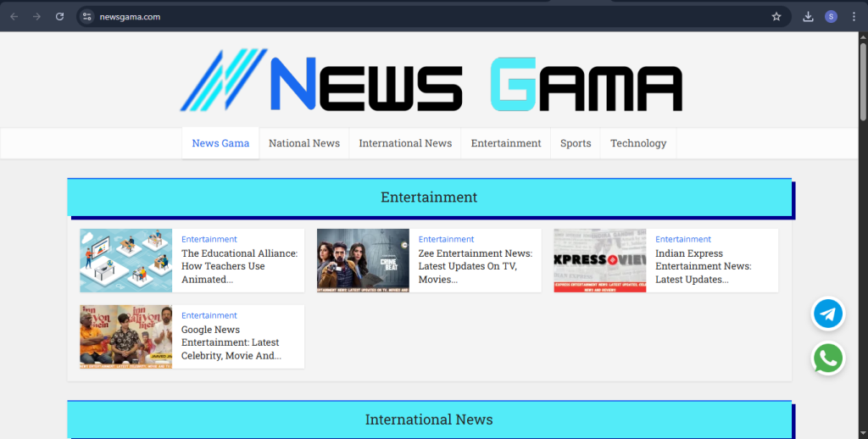The image size is (868, 439).
Task: Open the Sports nav item
Action: coord(576,143)
